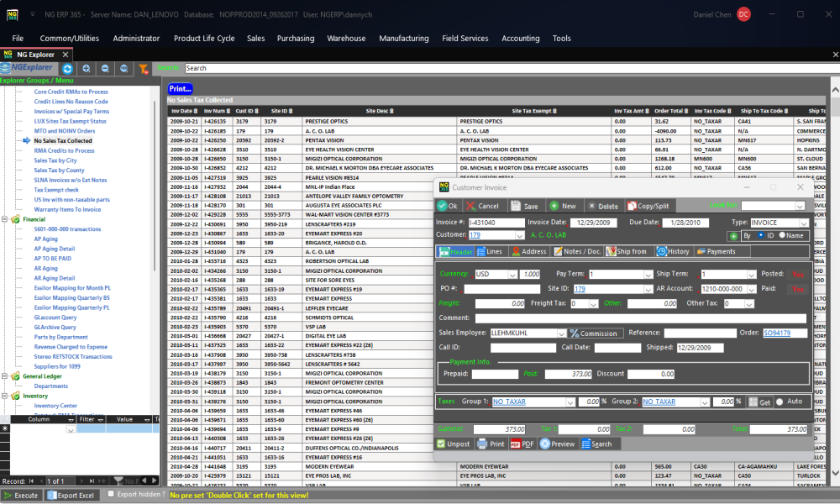Screen dimensions: 840x504
Task: Open order link SO94179
Action: point(776,333)
